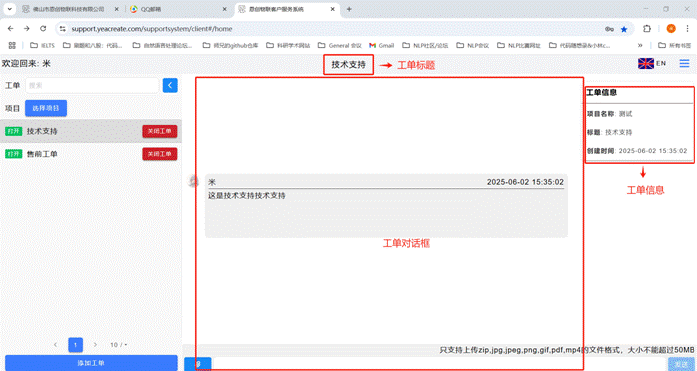This screenshot has height=371, width=697.
Task: Collapse sidebar with blue chevron button
Action: tap(170, 85)
